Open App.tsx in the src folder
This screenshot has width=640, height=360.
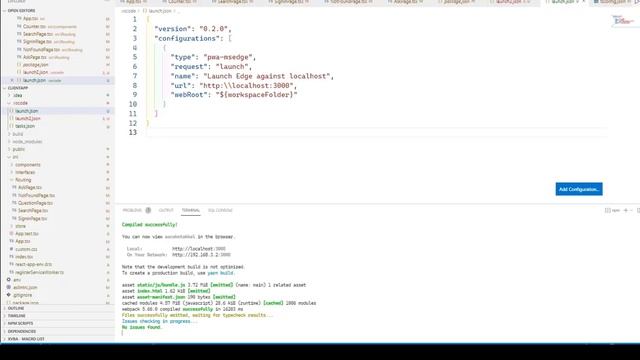(22, 241)
